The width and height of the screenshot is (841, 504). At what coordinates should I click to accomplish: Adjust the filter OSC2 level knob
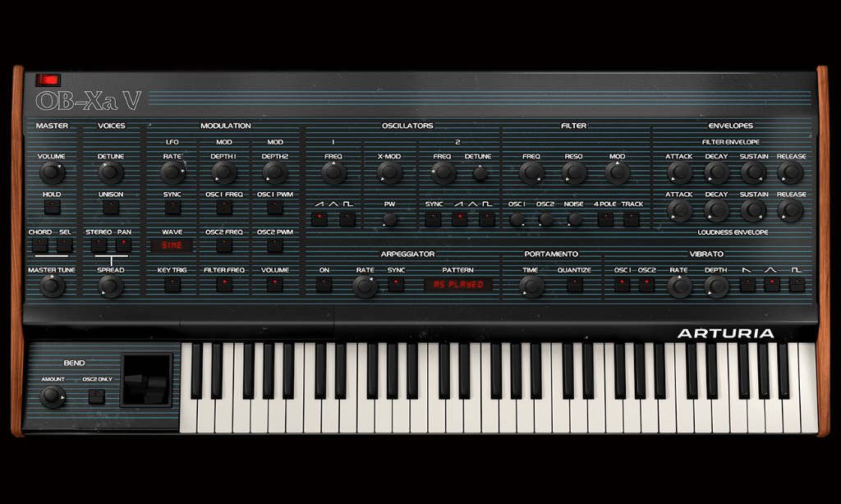[x=546, y=219]
